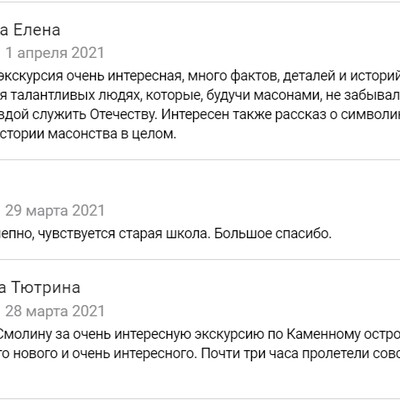Select the line 'стории масонства в целом.'
The image size is (400, 400).
[88, 134]
